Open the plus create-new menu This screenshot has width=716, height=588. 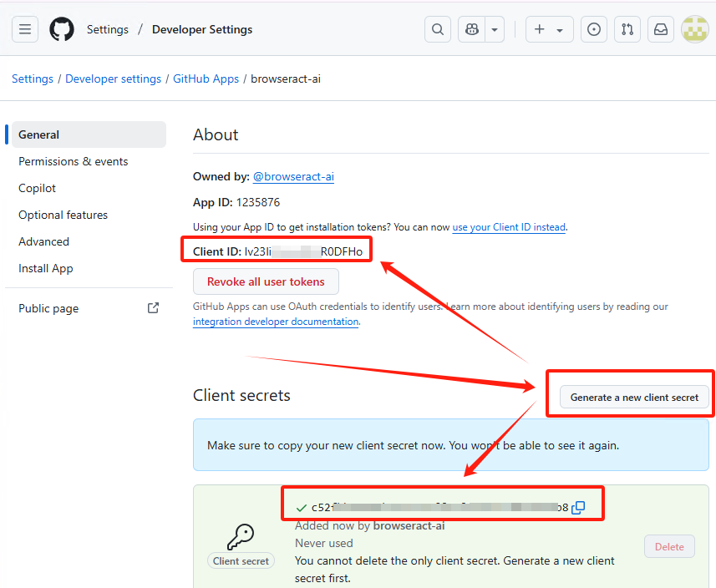pos(550,29)
